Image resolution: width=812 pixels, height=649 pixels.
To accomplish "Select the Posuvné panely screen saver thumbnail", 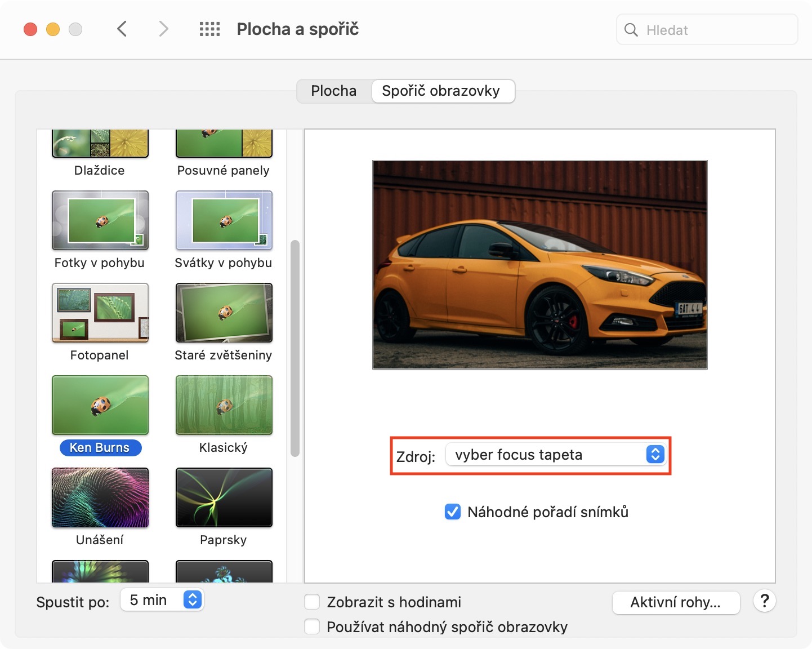I will point(224,143).
